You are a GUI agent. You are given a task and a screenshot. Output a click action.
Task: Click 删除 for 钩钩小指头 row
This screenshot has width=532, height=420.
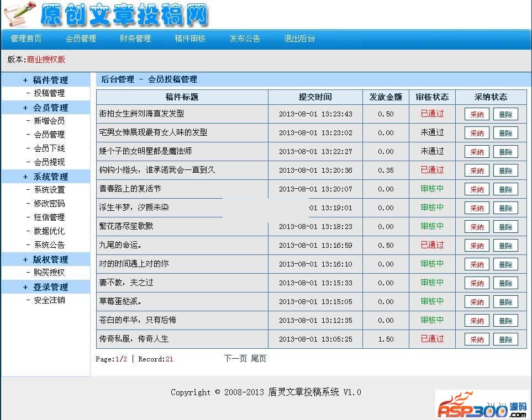tap(505, 171)
